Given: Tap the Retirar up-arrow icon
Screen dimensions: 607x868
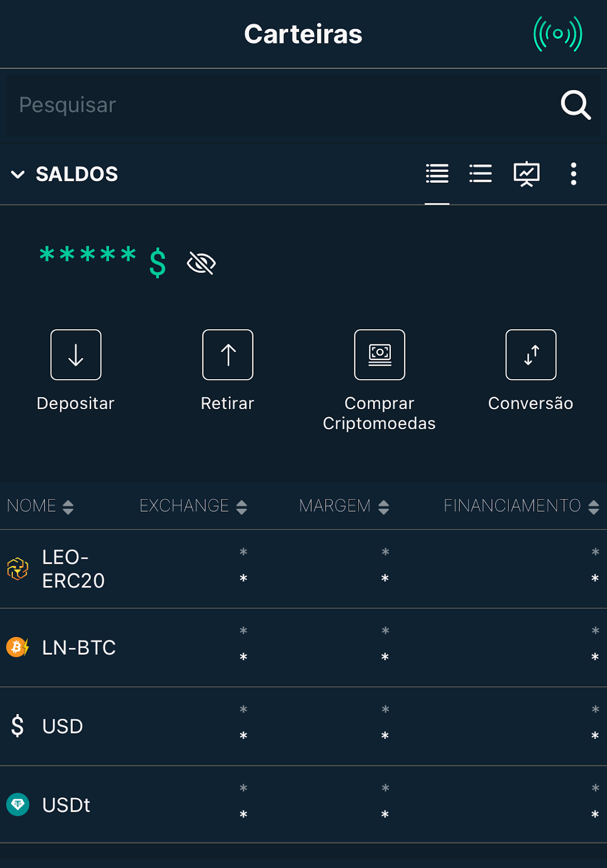Looking at the screenshot, I should [228, 355].
